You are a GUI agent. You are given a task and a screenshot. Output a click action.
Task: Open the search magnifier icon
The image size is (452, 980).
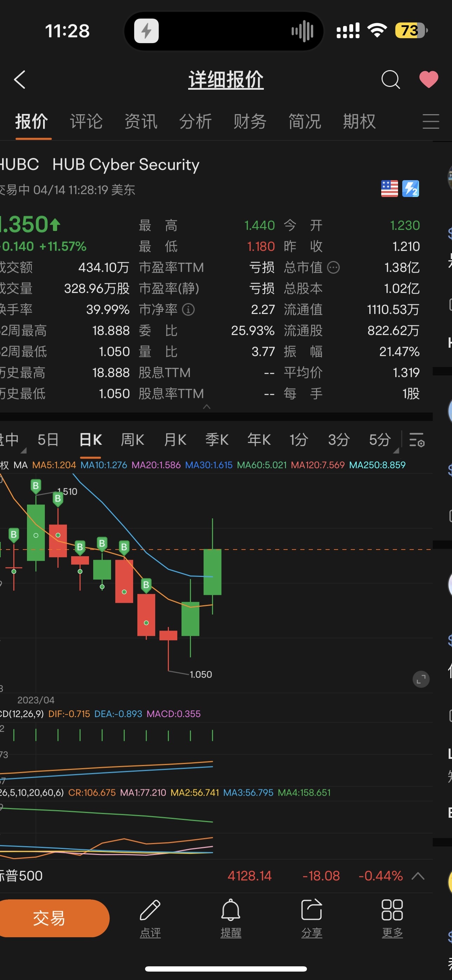390,80
